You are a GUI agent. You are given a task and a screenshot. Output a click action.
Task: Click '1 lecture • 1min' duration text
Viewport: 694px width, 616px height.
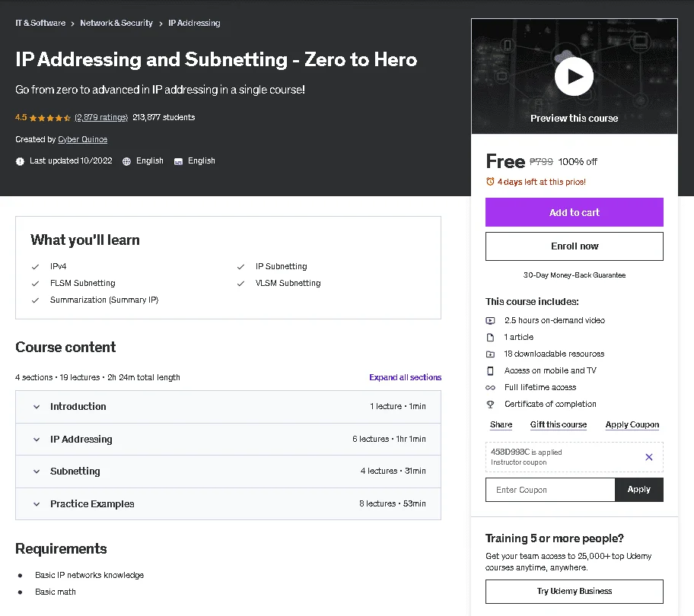[x=398, y=406]
